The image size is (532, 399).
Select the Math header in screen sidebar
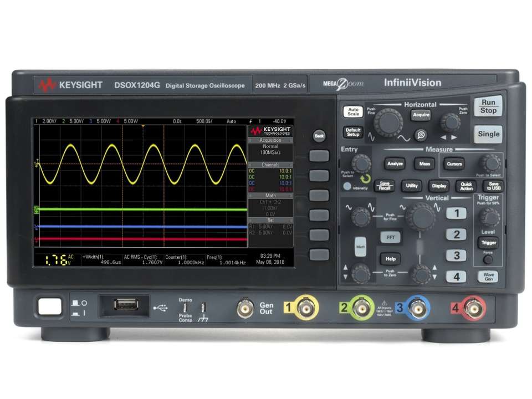click(x=270, y=196)
